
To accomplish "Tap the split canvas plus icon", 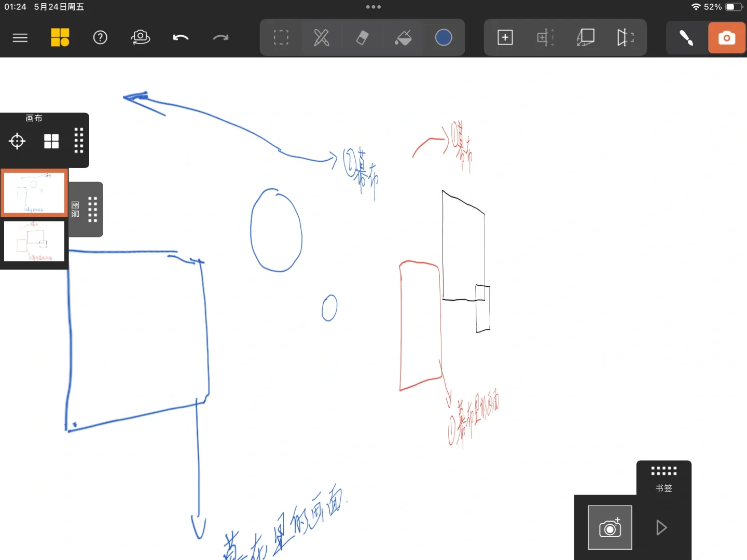I will point(545,37).
